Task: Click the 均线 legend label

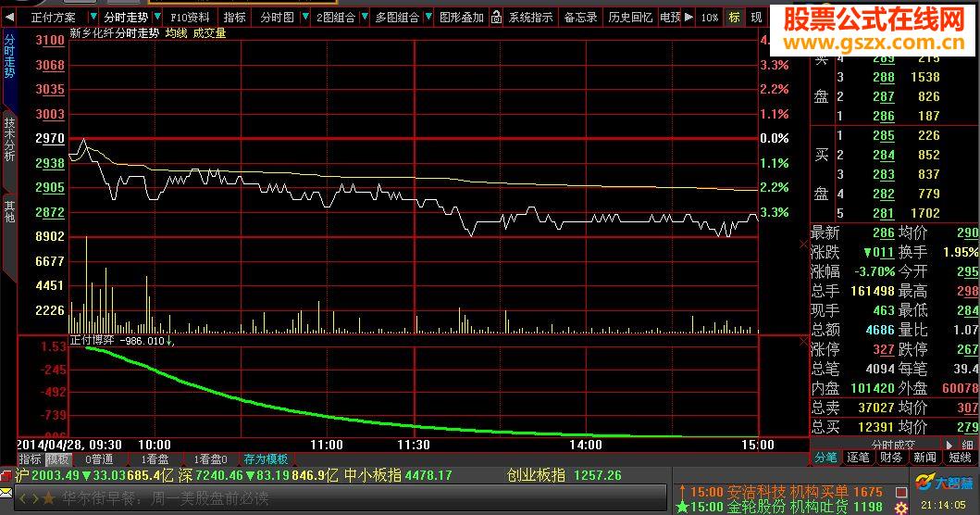Action: pos(176,33)
